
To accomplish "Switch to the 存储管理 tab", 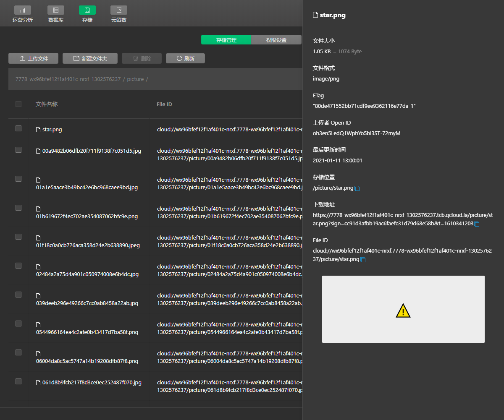I will [226, 40].
